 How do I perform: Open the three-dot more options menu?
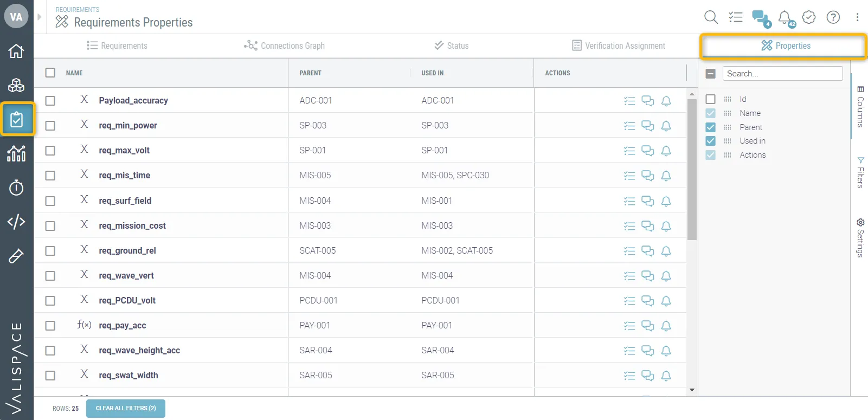point(857,17)
